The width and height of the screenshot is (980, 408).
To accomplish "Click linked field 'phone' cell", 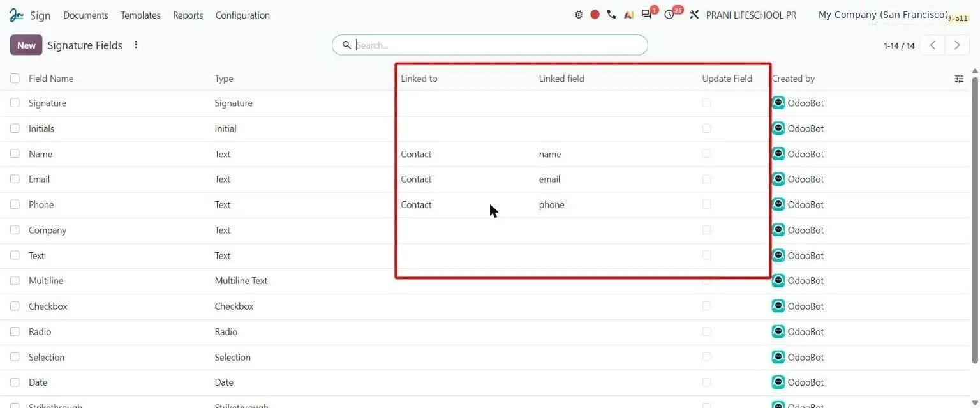I will (x=552, y=204).
